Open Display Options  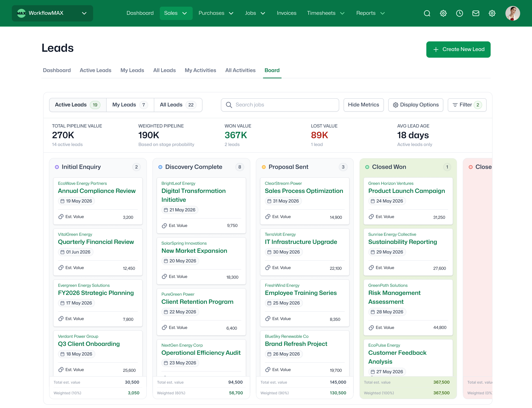point(416,105)
